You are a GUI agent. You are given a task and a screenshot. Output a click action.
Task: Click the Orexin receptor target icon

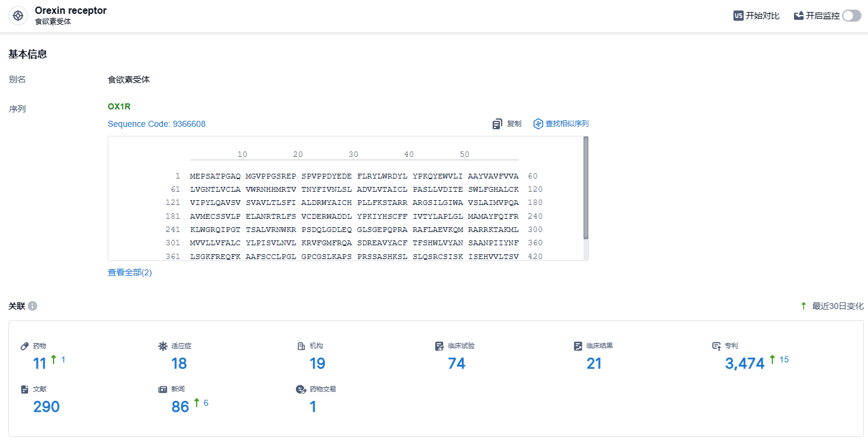coord(18,16)
